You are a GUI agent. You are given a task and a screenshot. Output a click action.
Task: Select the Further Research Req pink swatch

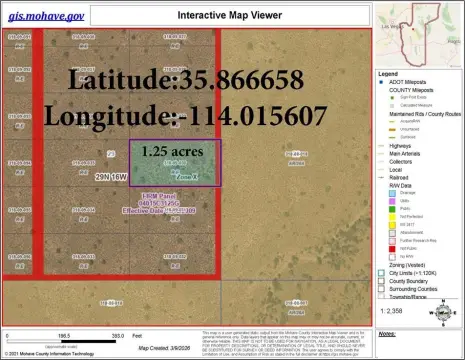[392, 241]
